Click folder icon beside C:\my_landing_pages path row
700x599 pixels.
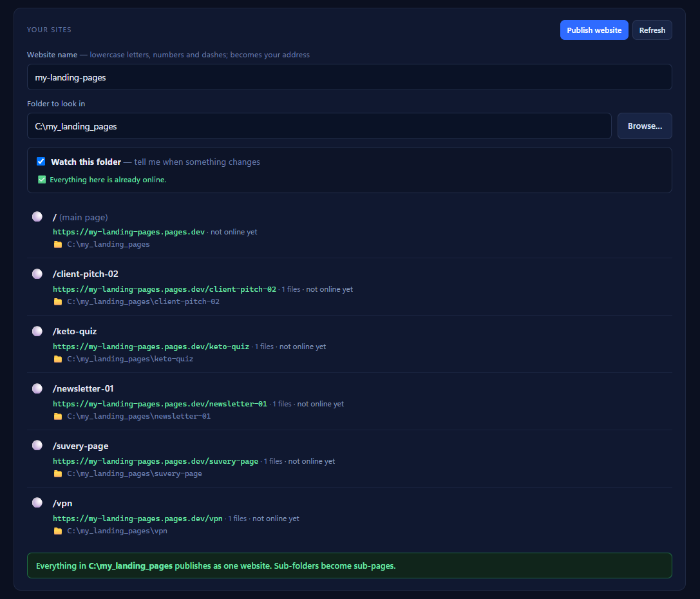tap(58, 244)
